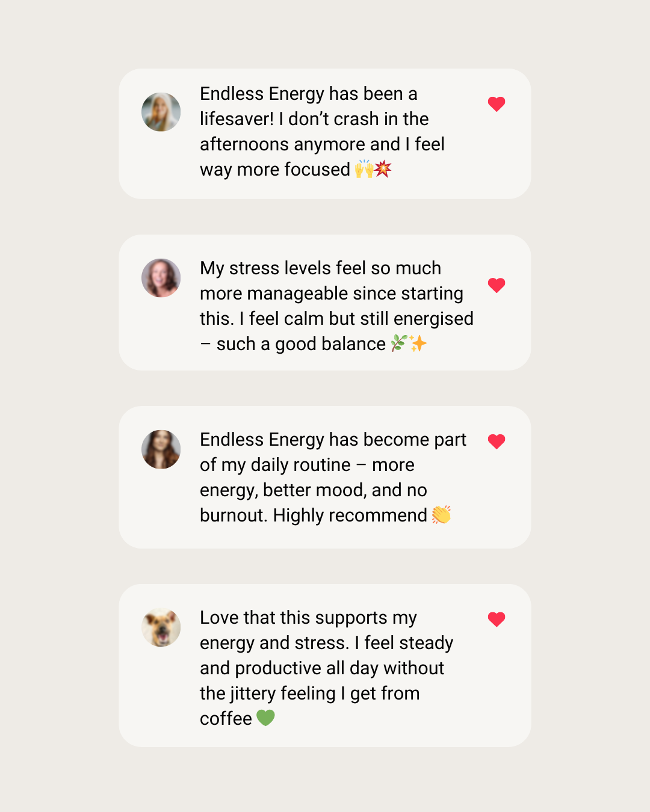The image size is (650, 812).
Task: Click the green heart emoji after 'coffee'
Action: click(x=265, y=718)
